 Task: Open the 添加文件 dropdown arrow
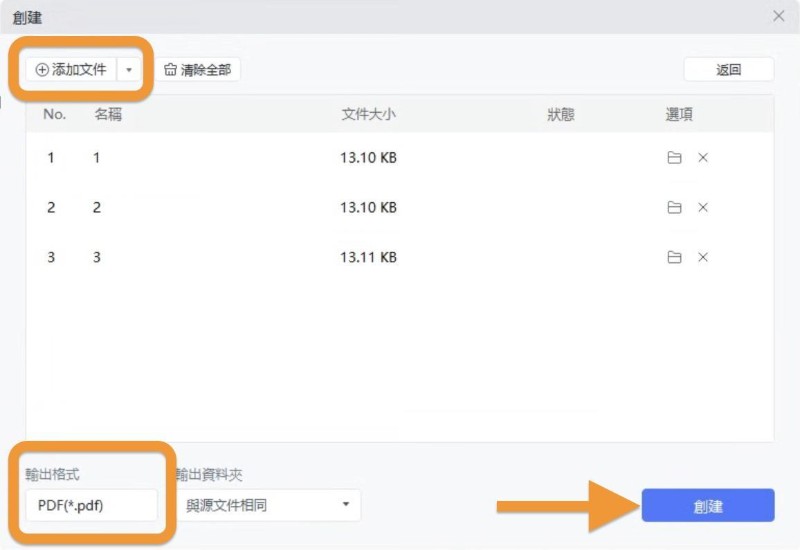[x=129, y=69]
